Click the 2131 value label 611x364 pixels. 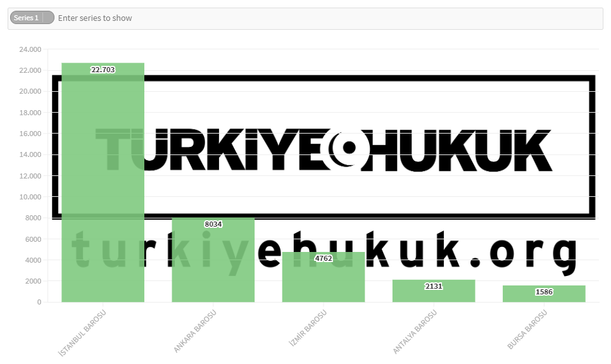tap(434, 286)
